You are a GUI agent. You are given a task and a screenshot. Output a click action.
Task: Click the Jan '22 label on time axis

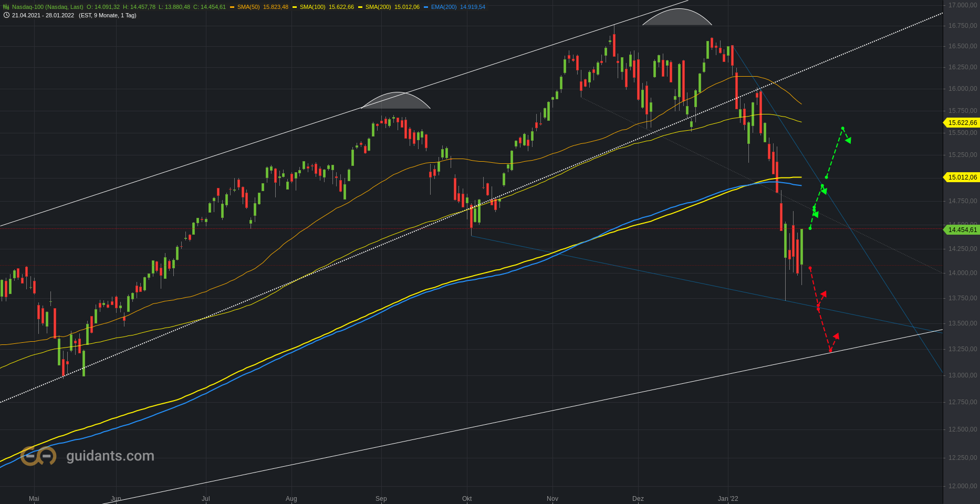728,499
